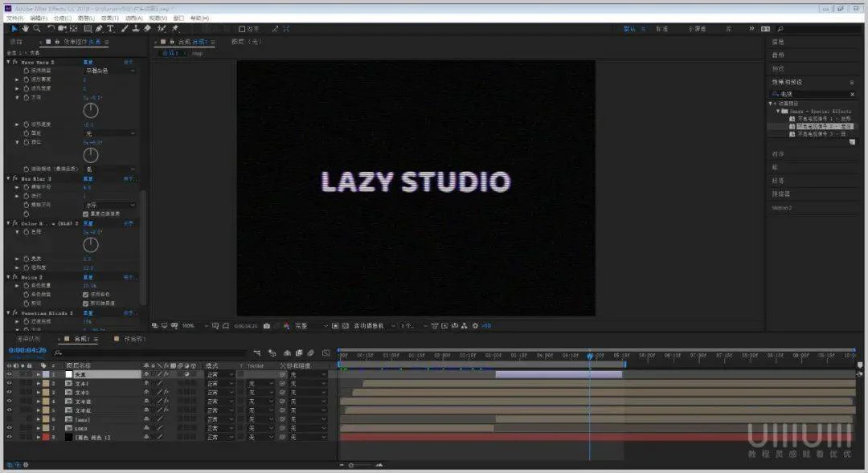Select the Rotation tool
Viewport: 868px width, 473px height.
(x=51, y=29)
